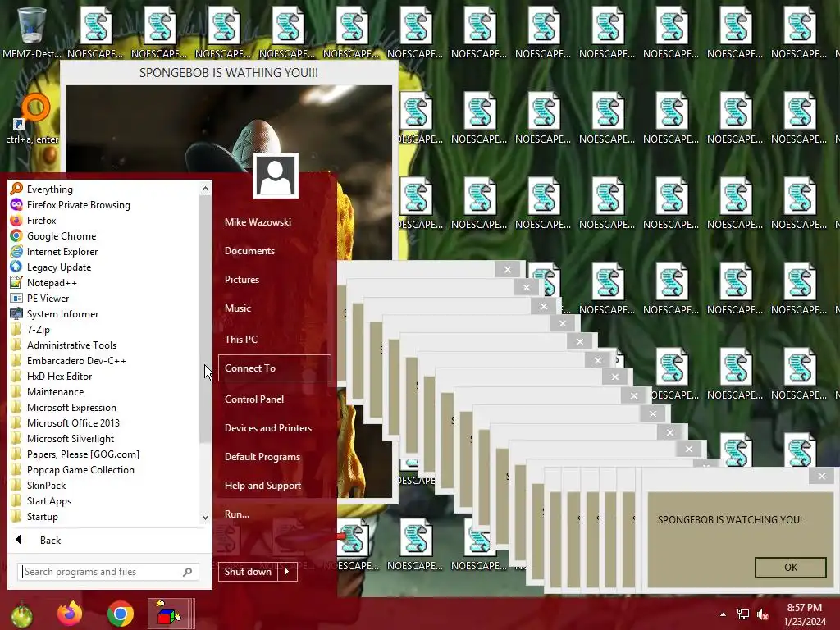The height and width of the screenshot is (630, 840).
Task: Select the ctrl+a, enter desktop shortcut
Action: [x=32, y=119]
